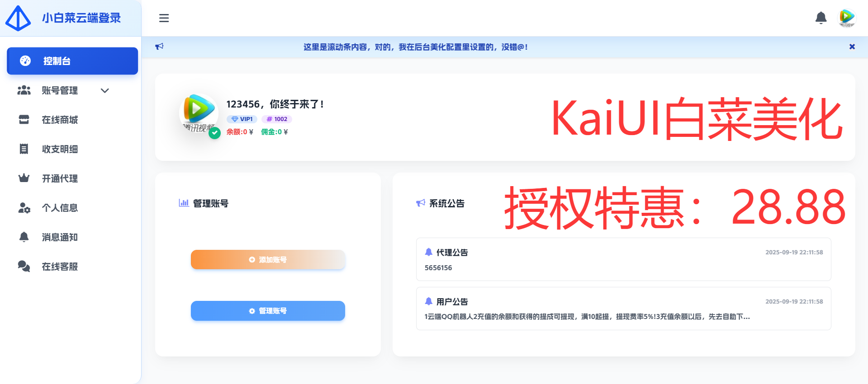This screenshot has width=868, height=384.
Task: Expand the 账号管理 chevron arrow
Action: [105, 91]
